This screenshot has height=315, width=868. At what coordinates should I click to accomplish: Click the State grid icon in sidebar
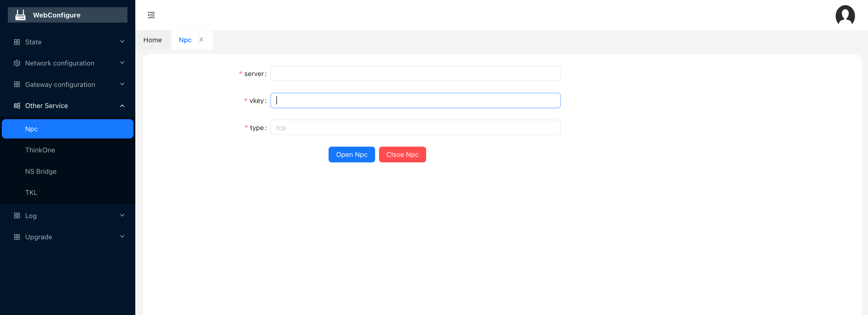coord(17,42)
